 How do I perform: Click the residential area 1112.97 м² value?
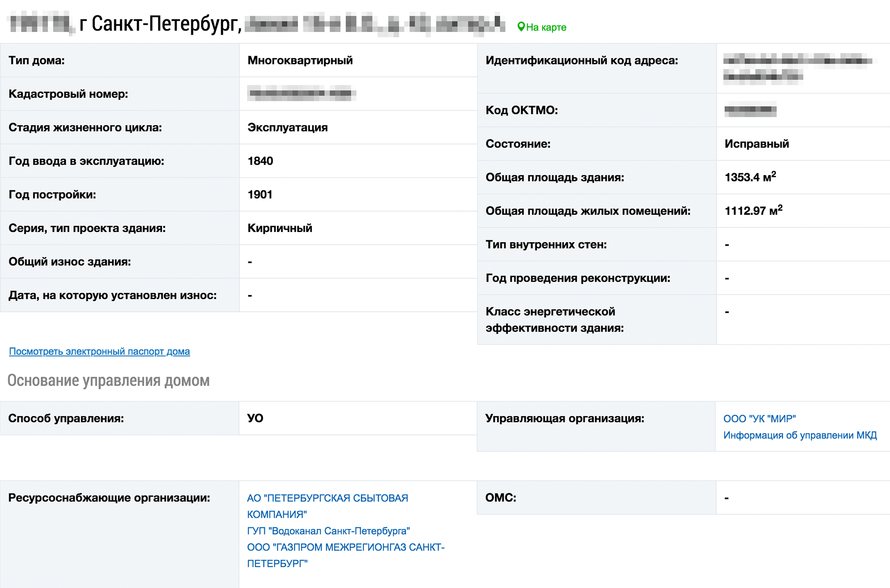click(754, 210)
